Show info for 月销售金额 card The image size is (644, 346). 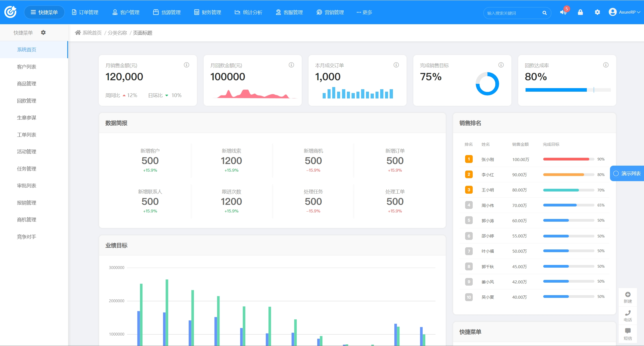[x=187, y=65]
